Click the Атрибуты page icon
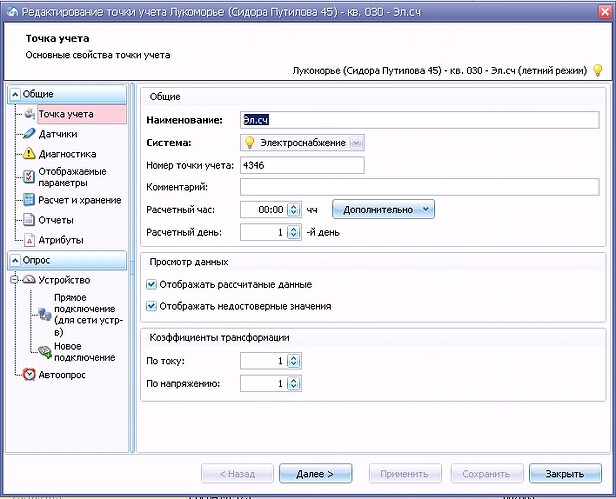Viewport: 616px width, 499px height. pos(29,240)
